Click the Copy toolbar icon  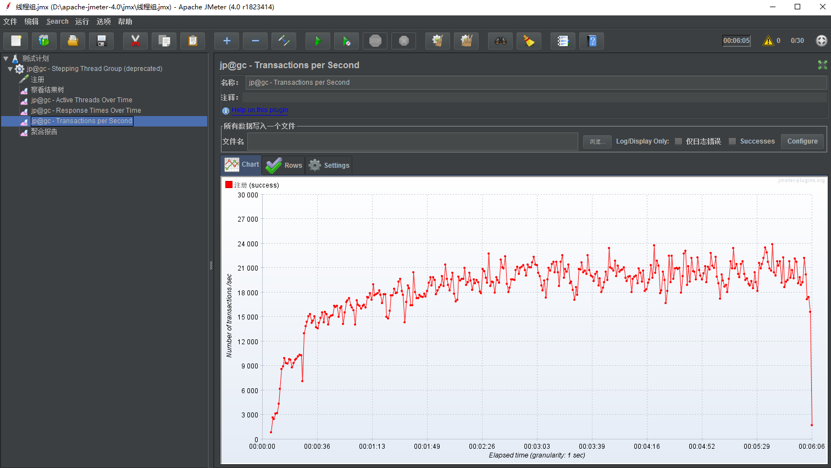tap(164, 41)
